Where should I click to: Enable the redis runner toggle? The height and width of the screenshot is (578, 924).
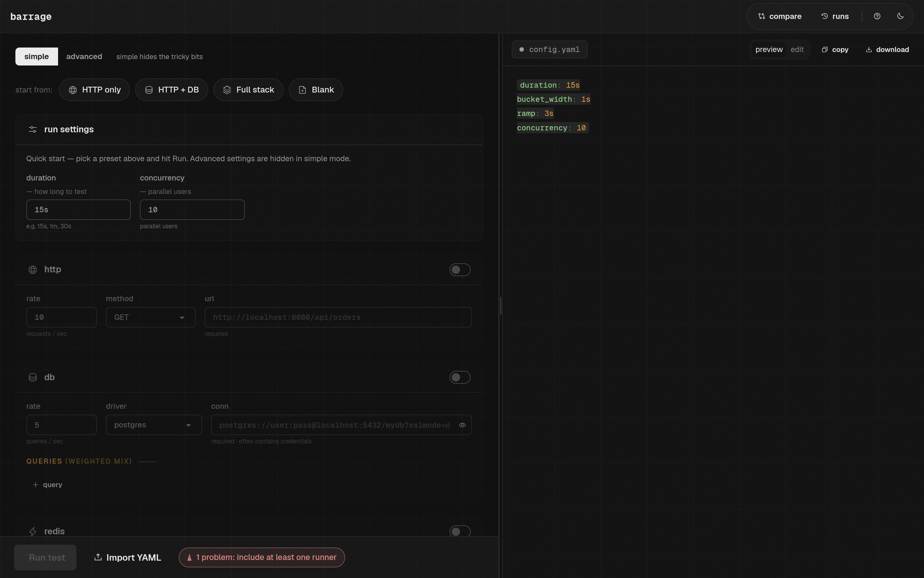[x=460, y=531]
